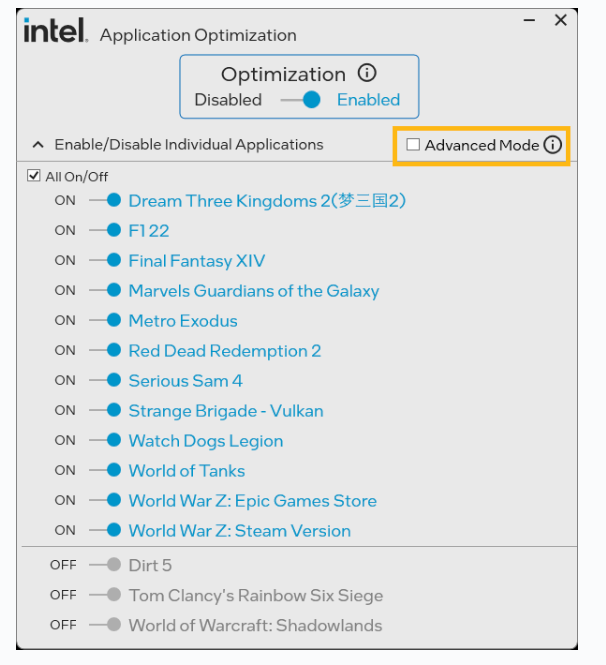Enable the Advanced Mode checkbox
The image size is (606, 665).
point(413,145)
